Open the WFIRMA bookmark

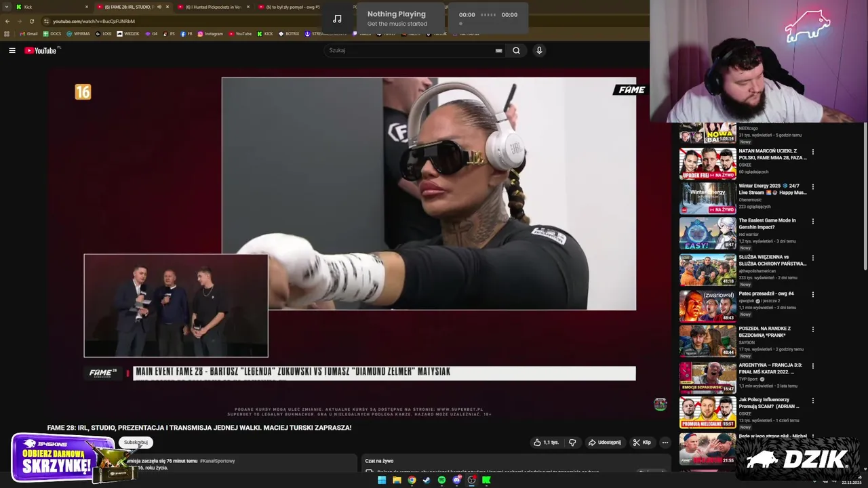pos(78,34)
